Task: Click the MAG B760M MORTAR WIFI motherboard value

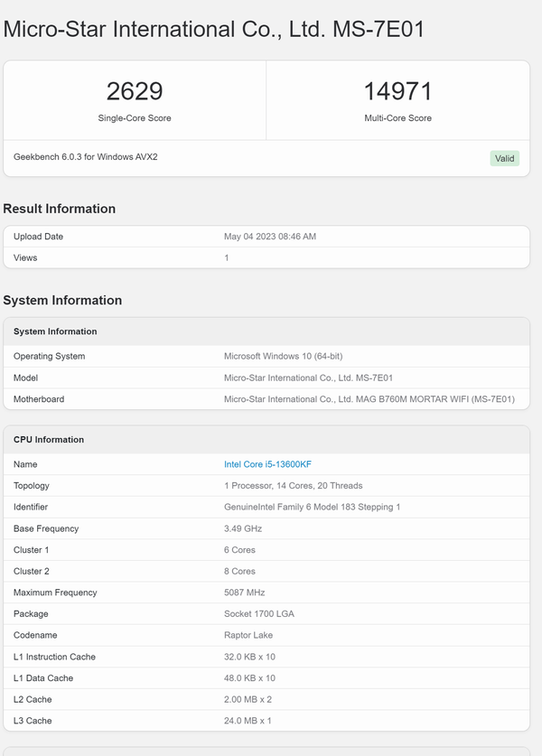Action: pos(369,399)
